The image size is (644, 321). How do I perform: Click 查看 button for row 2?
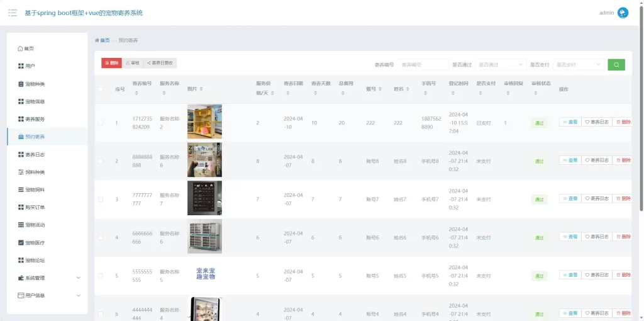click(x=570, y=160)
